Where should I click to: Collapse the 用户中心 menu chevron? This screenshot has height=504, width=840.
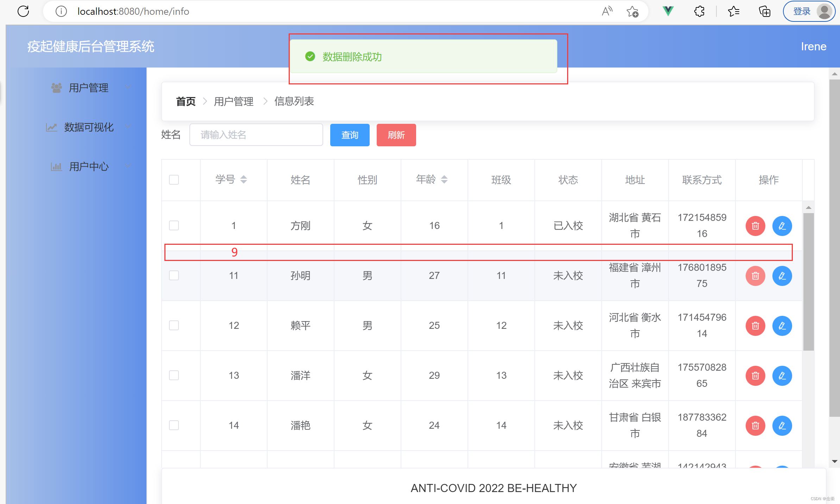128,166
